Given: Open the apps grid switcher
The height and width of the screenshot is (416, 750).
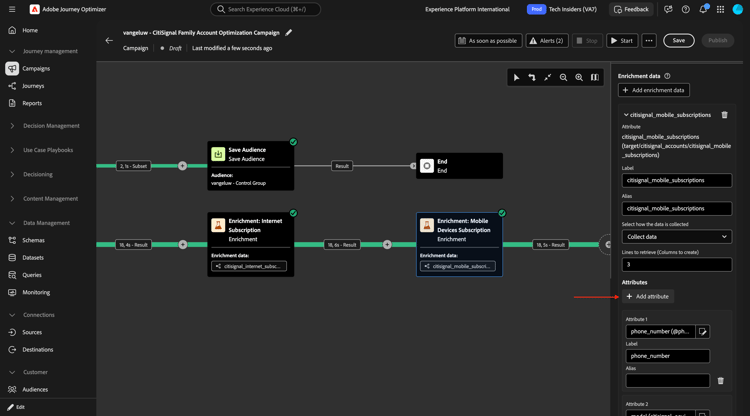Looking at the screenshot, I should click(x=720, y=9).
